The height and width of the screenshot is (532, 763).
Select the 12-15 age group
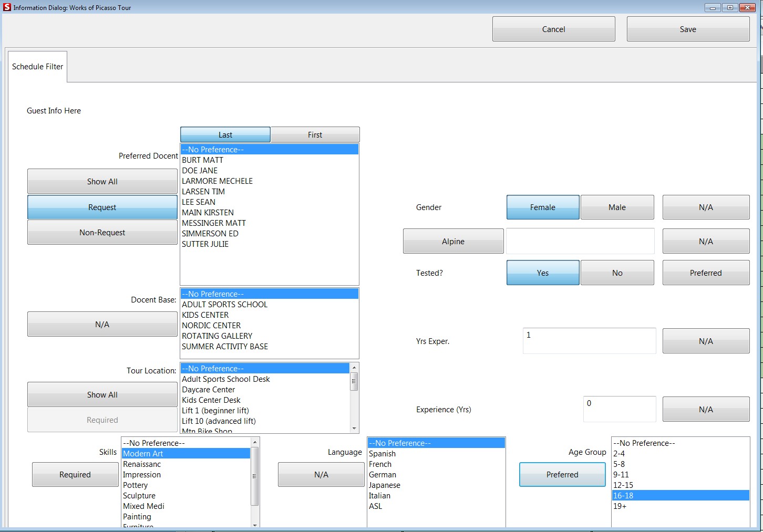623,485
